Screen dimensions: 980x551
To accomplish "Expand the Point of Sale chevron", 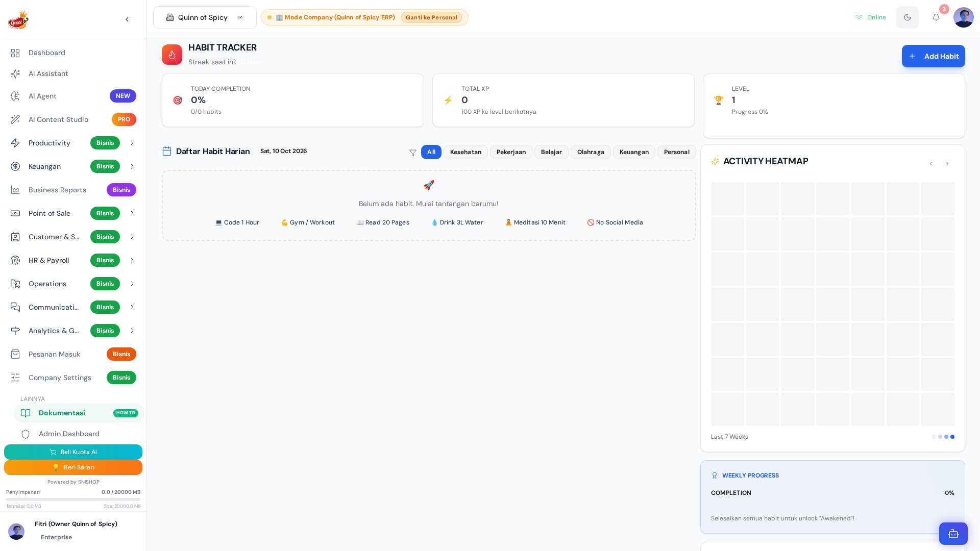I will tap(132, 213).
